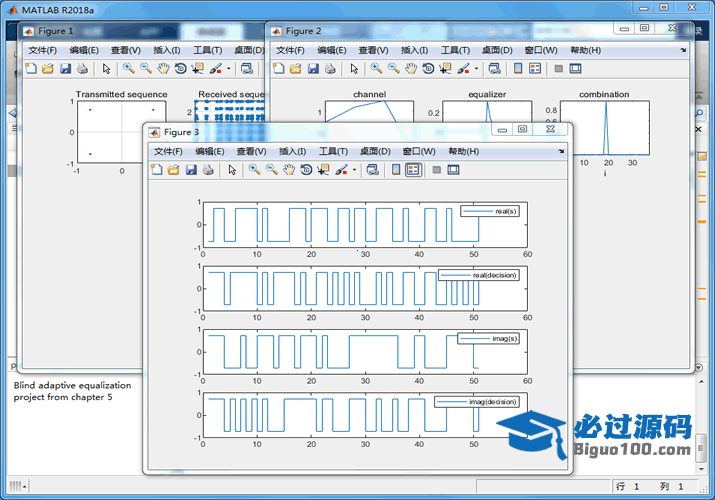Open 桌面(D) menu in Figure 3

click(375, 151)
